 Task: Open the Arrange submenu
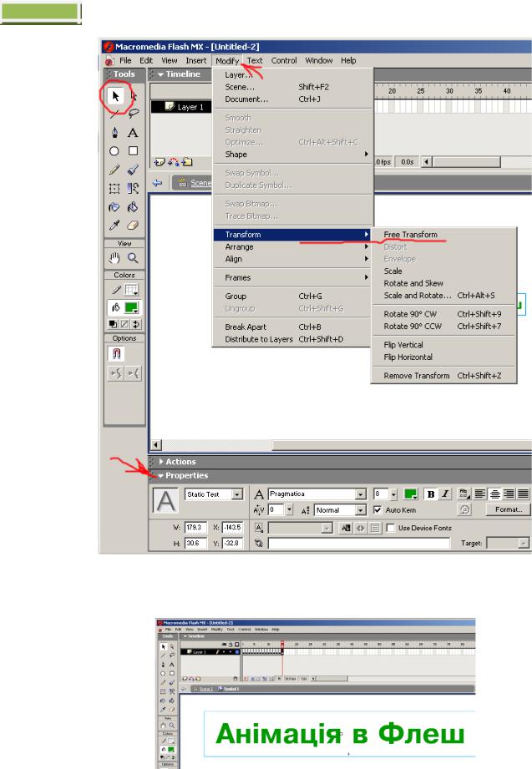click(x=292, y=246)
